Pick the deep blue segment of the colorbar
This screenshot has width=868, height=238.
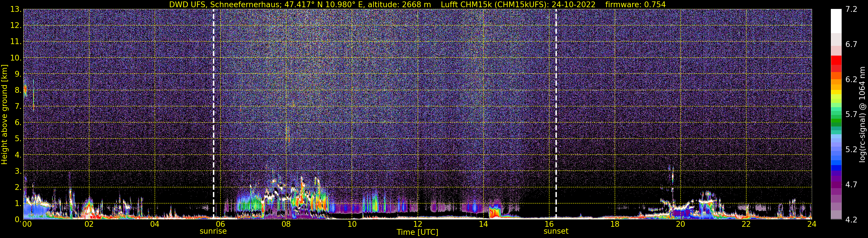836,168
